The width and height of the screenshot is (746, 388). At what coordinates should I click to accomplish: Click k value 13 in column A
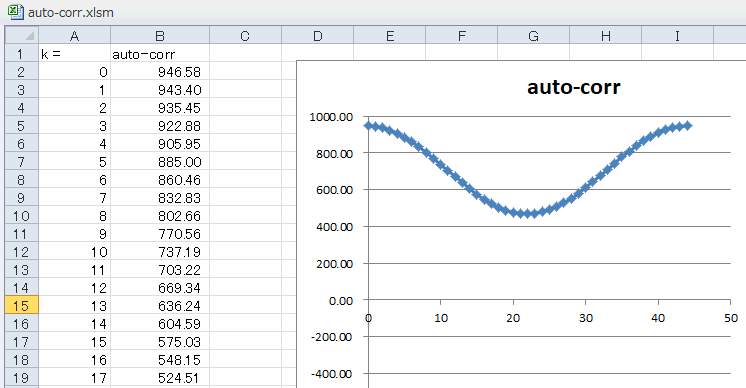pos(74,306)
